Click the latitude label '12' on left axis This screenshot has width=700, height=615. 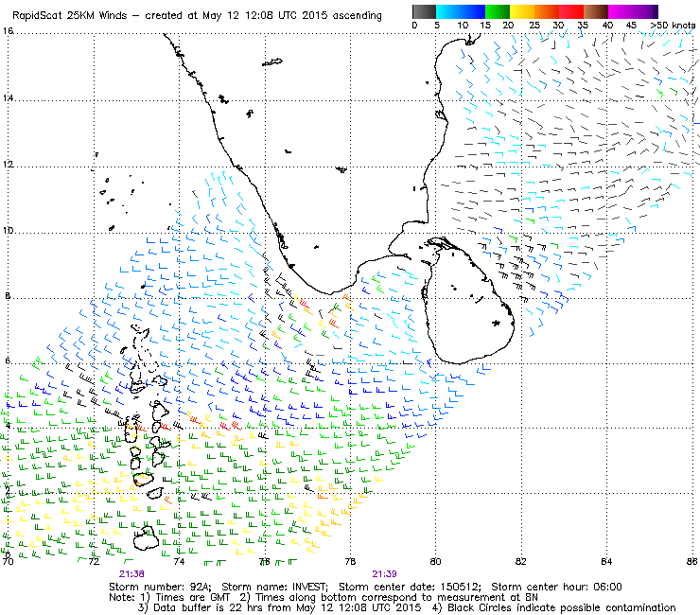[8, 165]
